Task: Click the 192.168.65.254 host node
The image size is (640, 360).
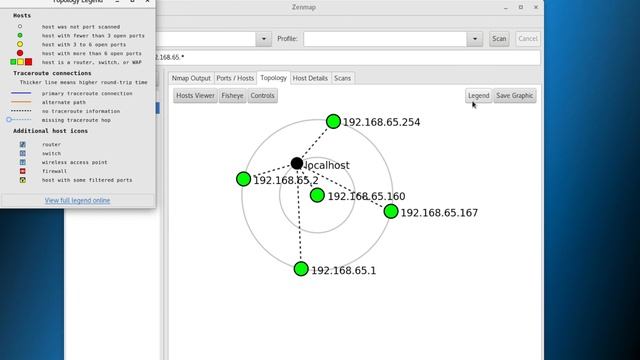Action: [333, 121]
